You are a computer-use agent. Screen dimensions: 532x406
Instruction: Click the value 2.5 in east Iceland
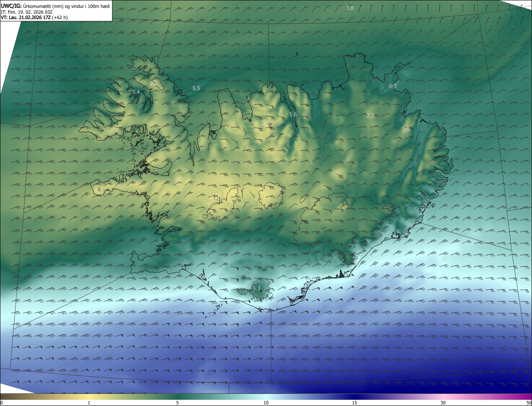[406, 129]
